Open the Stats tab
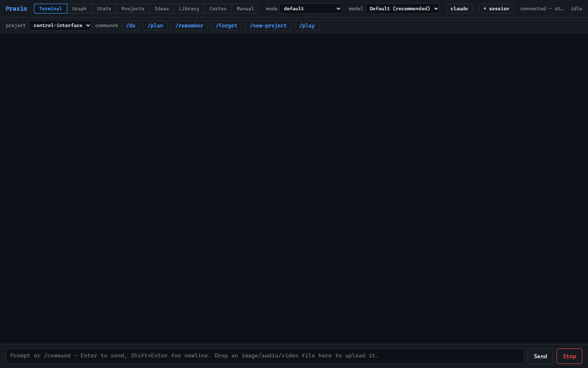The width and height of the screenshot is (588, 368). click(104, 9)
